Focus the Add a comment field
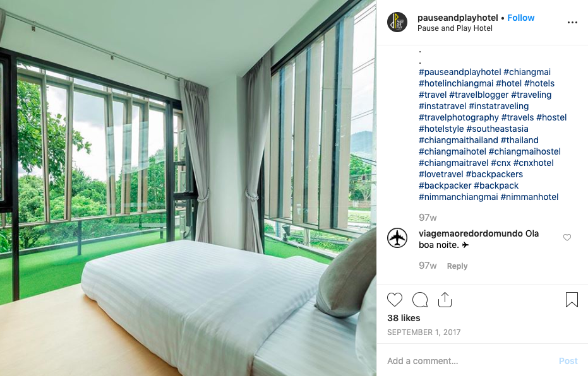Screen dimensions: 588x376 coord(469,361)
